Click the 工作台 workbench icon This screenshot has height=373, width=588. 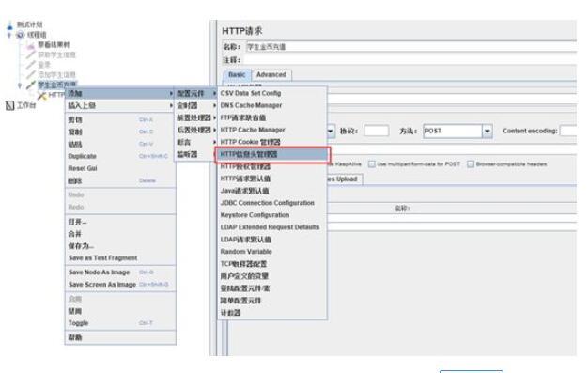[x=9, y=105]
